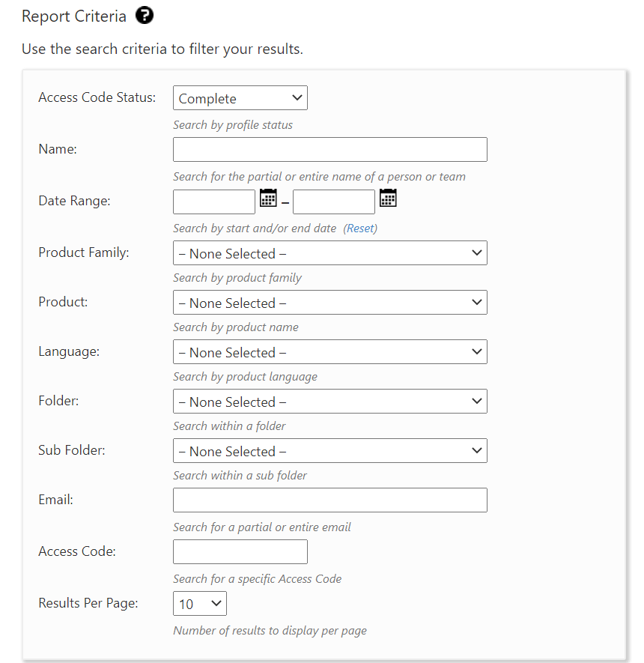Expand the Language dropdown
The height and width of the screenshot is (663, 644).
(330, 352)
